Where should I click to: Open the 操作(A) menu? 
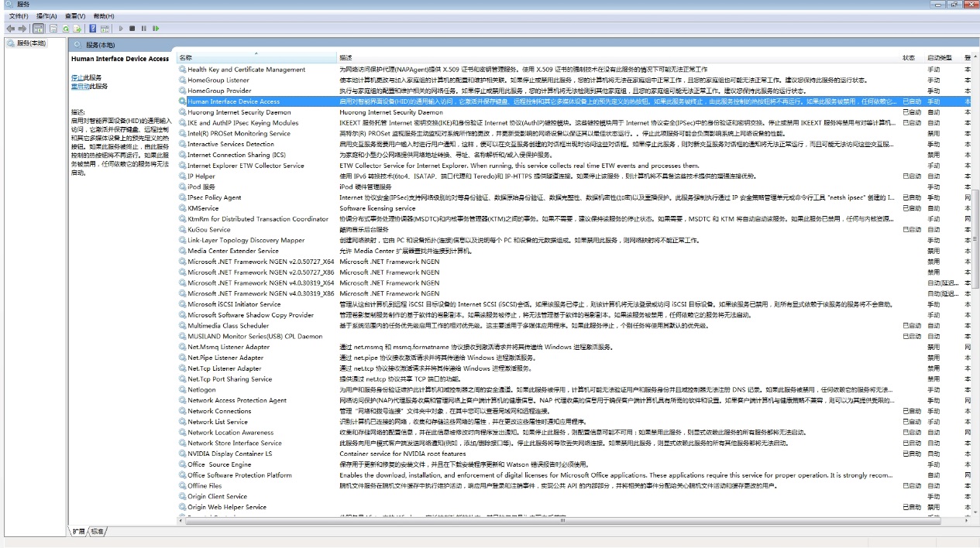point(46,16)
